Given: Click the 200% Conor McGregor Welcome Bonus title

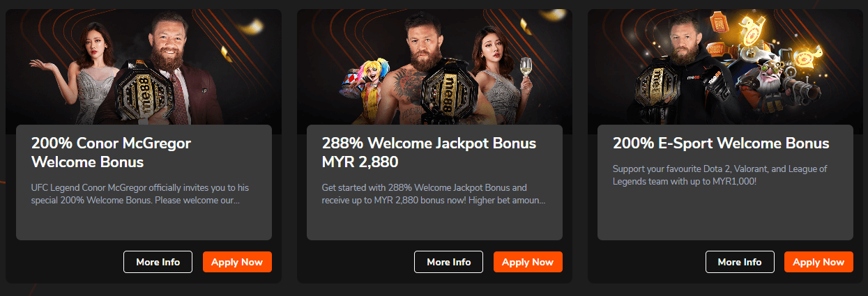Looking at the screenshot, I should [111, 153].
